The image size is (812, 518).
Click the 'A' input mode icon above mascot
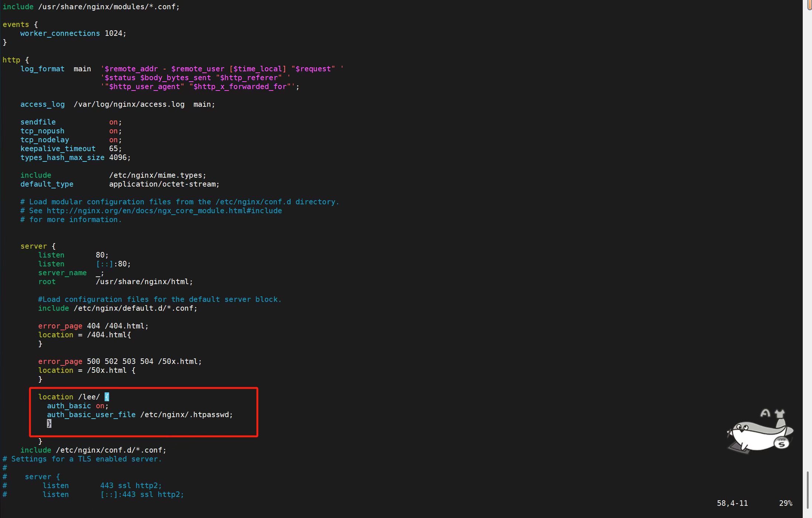point(765,413)
